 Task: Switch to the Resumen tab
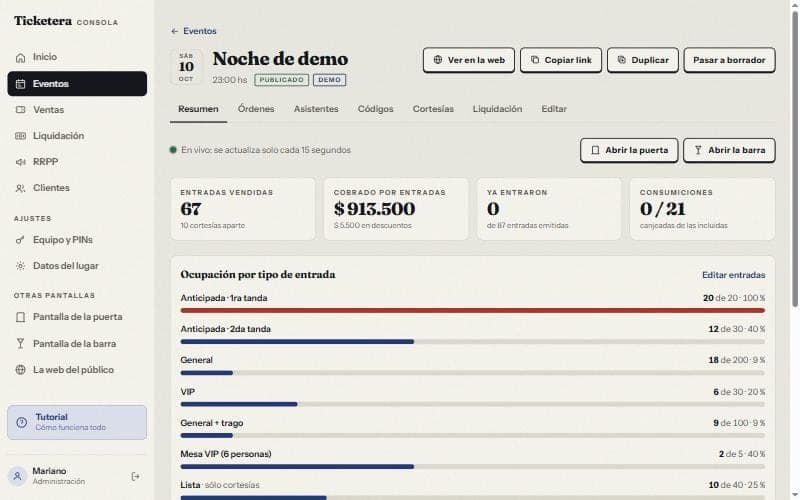198,109
